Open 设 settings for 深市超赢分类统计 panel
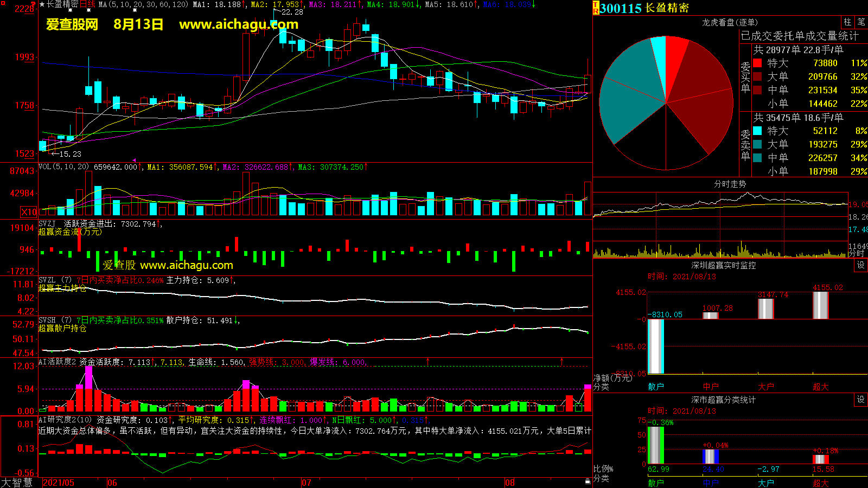The width and height of the screenshot is (868, 488). pos(861,399)
